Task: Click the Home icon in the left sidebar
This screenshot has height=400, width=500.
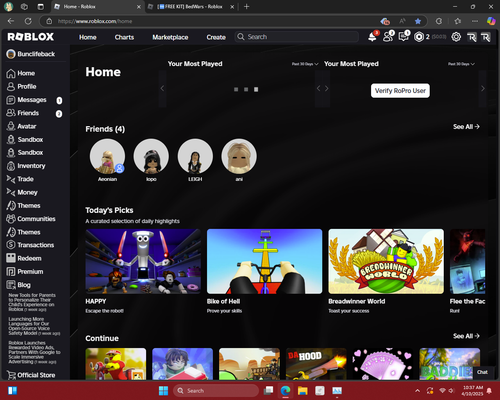Action: tap(11, 73)
